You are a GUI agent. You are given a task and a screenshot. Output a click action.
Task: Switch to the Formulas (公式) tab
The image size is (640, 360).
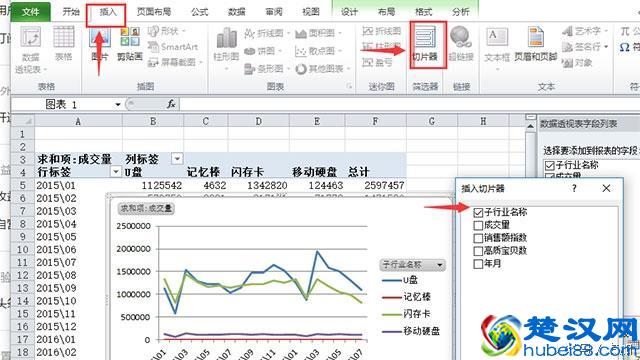coord(200,12)
